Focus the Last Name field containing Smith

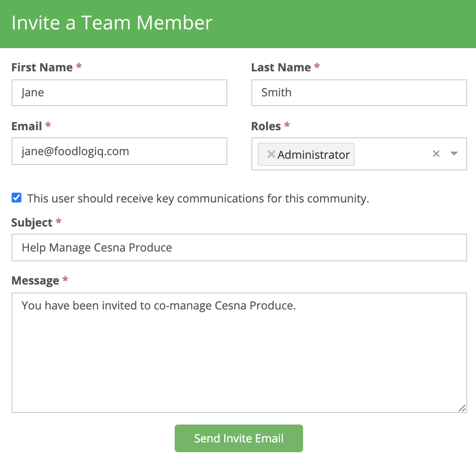(359, 93)
